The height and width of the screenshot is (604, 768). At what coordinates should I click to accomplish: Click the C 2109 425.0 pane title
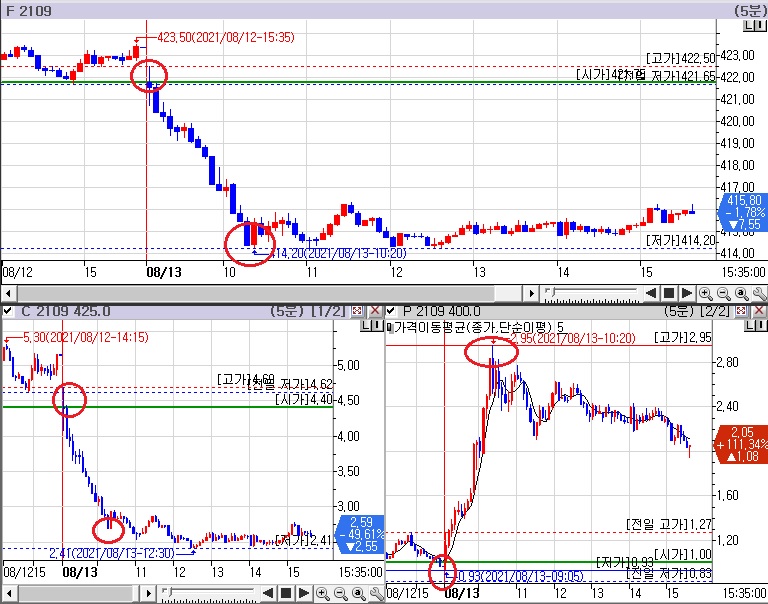tap(66, 311)
